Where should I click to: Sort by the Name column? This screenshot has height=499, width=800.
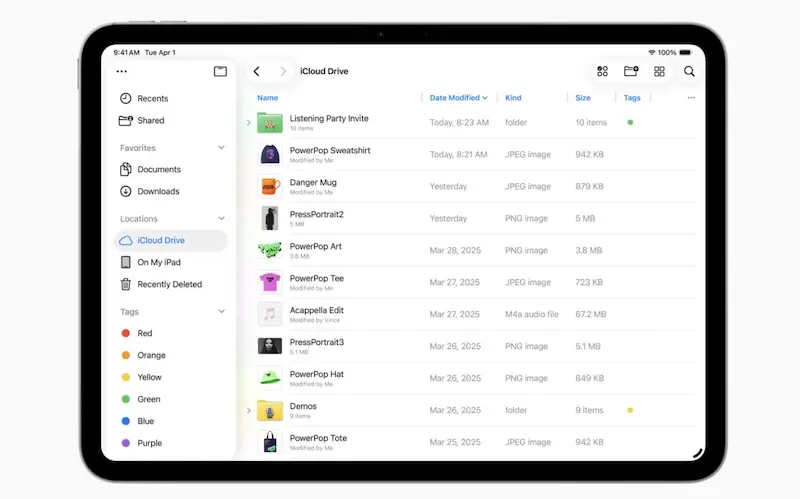[x=267, y=97]
